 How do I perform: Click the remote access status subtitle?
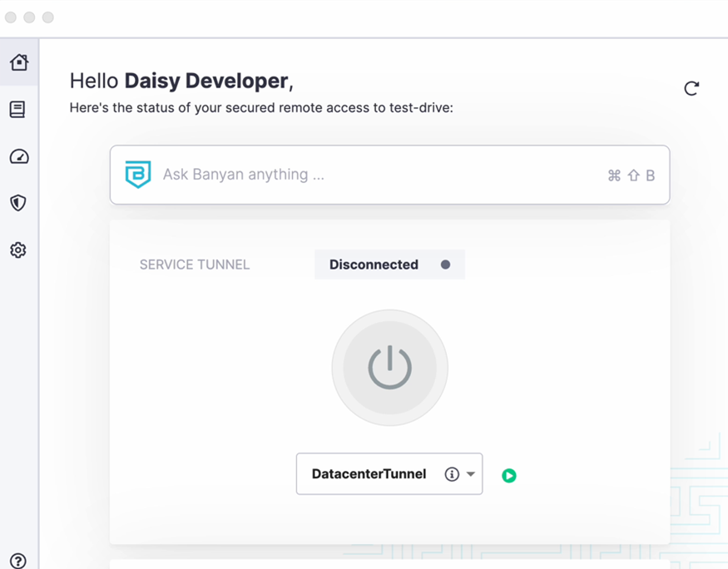[261, 107]
